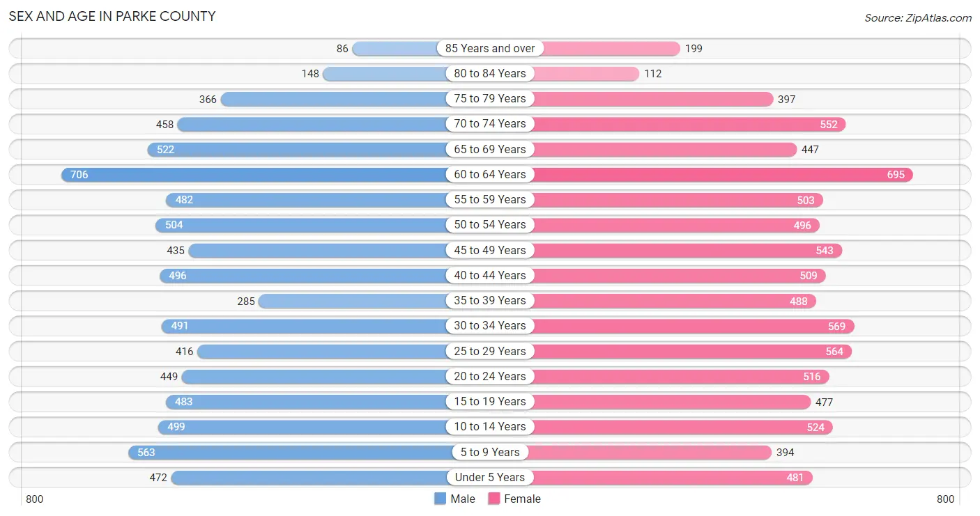Toggle the Male series legend label

463,499
